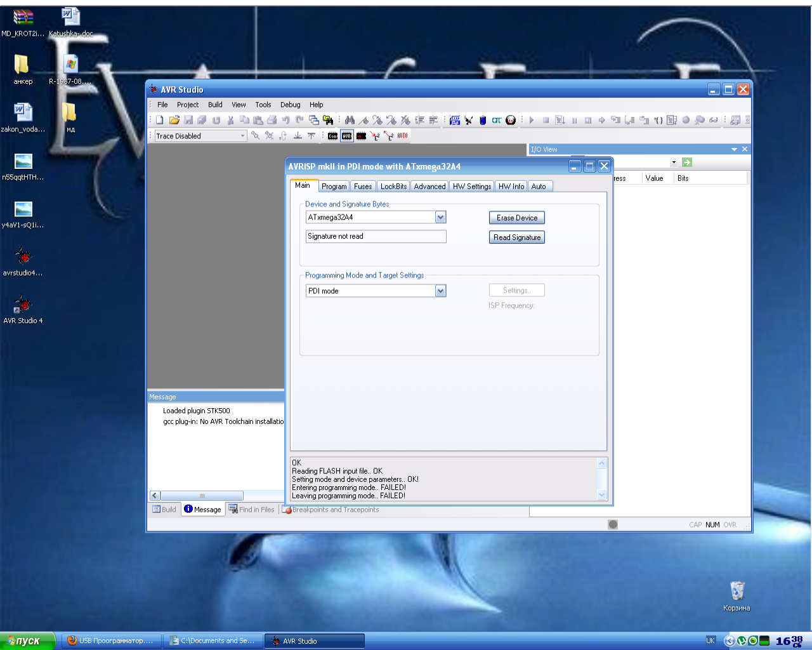This screenshot has height=650, width=812.
Task: Click the blue battery toolbar icon
Action: click(483, 120)
